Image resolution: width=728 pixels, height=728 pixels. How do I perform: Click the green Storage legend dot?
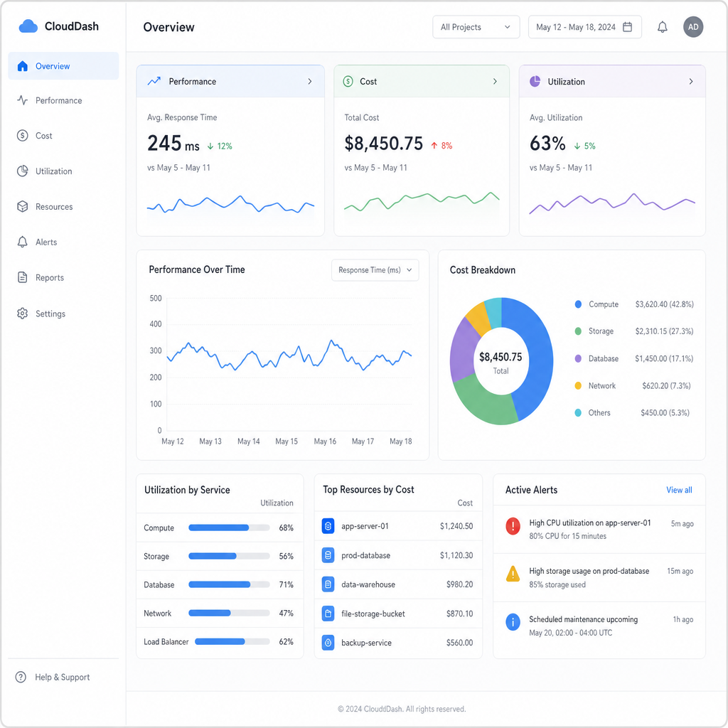[x=578, y=331]
